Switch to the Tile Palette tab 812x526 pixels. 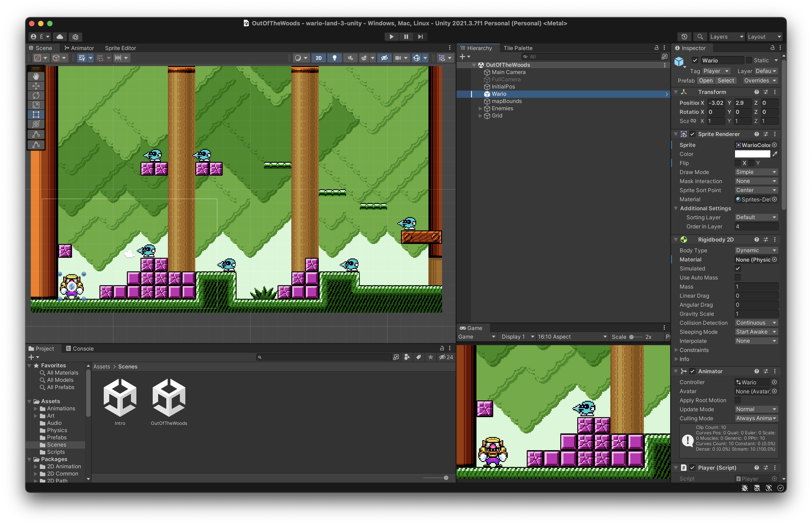(518, 48)
